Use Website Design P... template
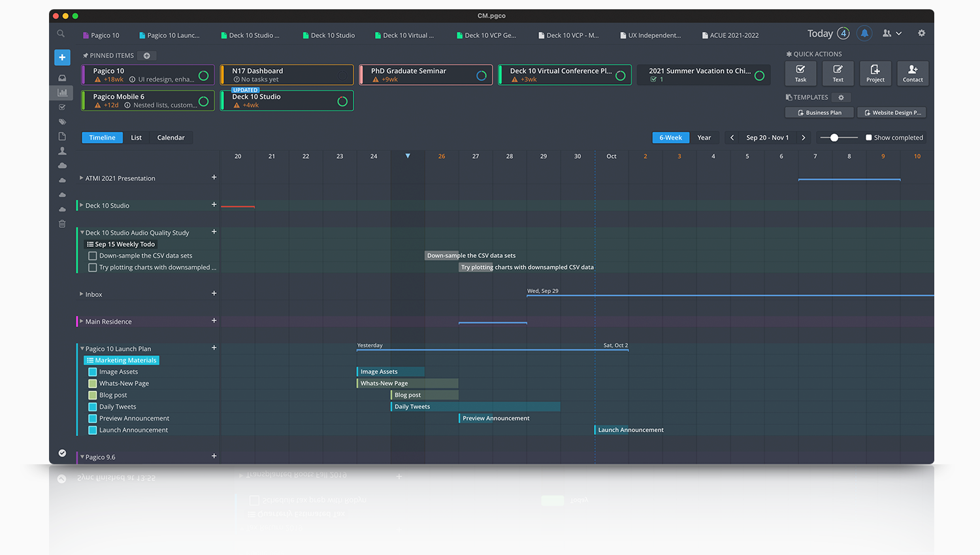Viewport: 980px width, 555px height. tap(892, 113)
